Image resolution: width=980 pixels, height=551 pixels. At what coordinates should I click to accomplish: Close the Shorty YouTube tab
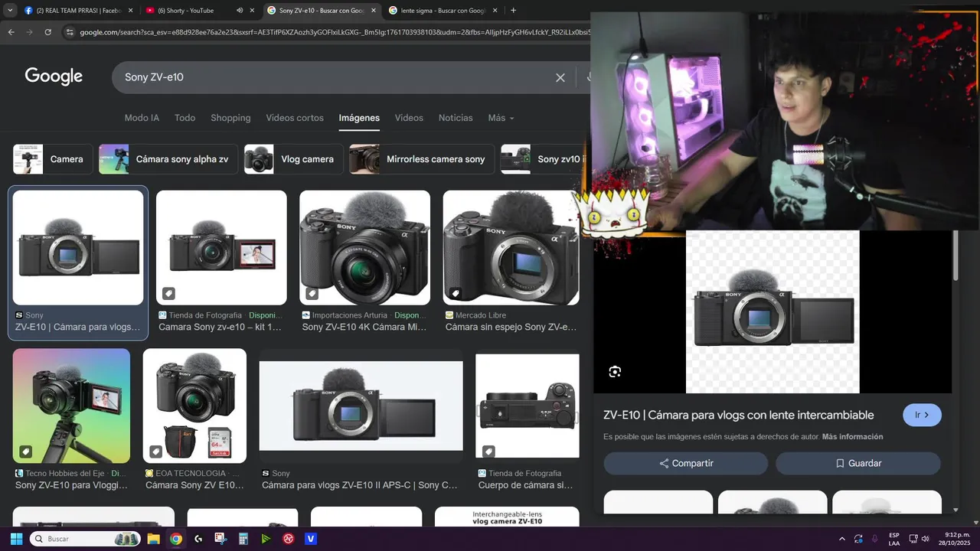tap(252, 11)
